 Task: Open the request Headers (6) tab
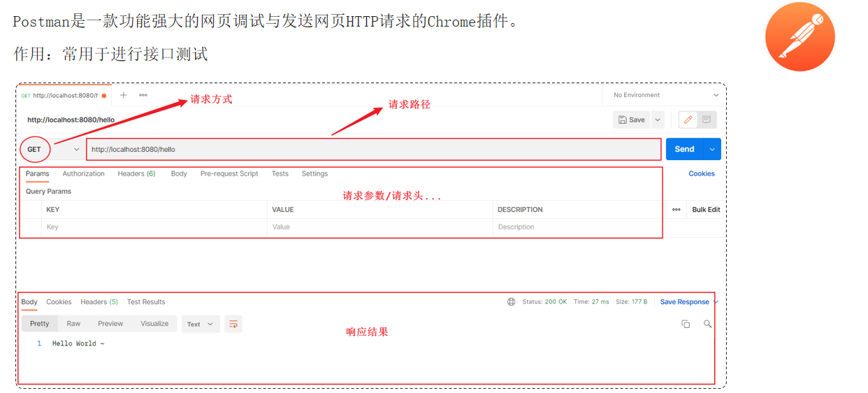136,173
